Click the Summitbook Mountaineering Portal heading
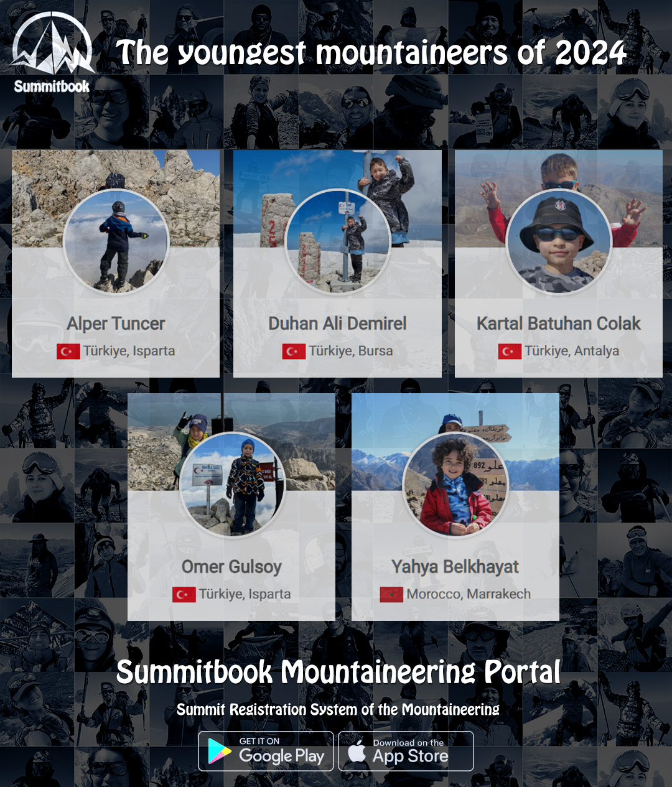This screenshot has height=787, width=672. (x=338, y=672)
